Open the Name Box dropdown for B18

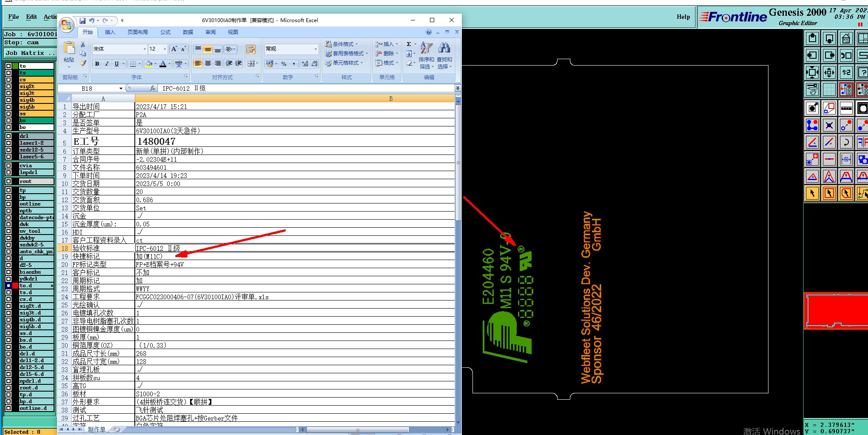pos(121,89)
